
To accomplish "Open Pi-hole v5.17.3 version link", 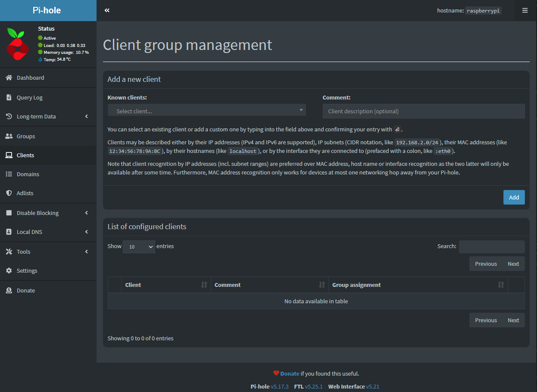I will point(279,386).
